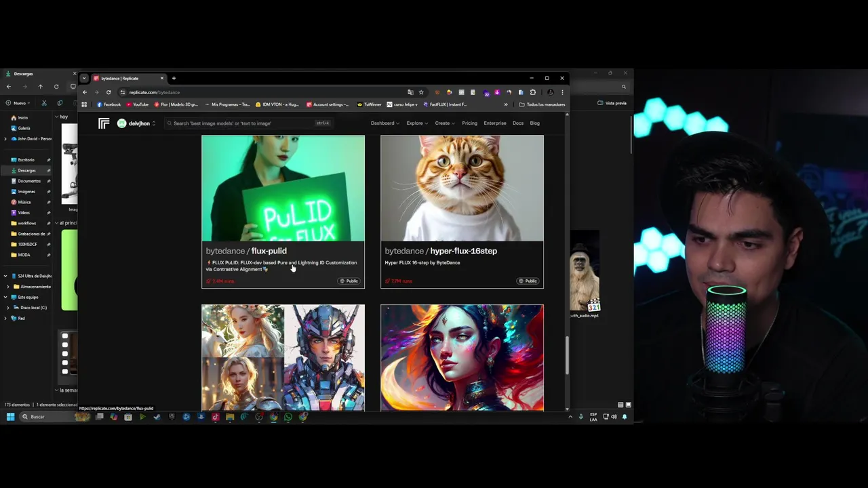Expand the Dashboard menu
Viewport: 868px width, 488px height.
384,123
